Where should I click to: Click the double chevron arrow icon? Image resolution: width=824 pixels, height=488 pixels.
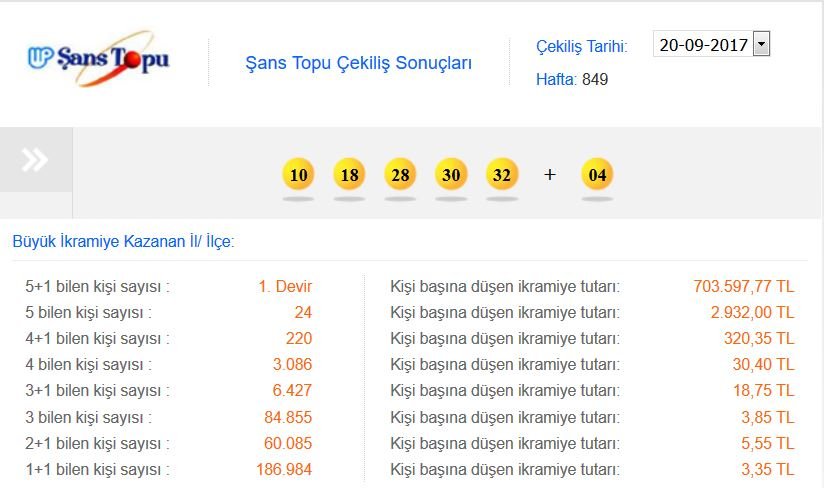(35, 159)
